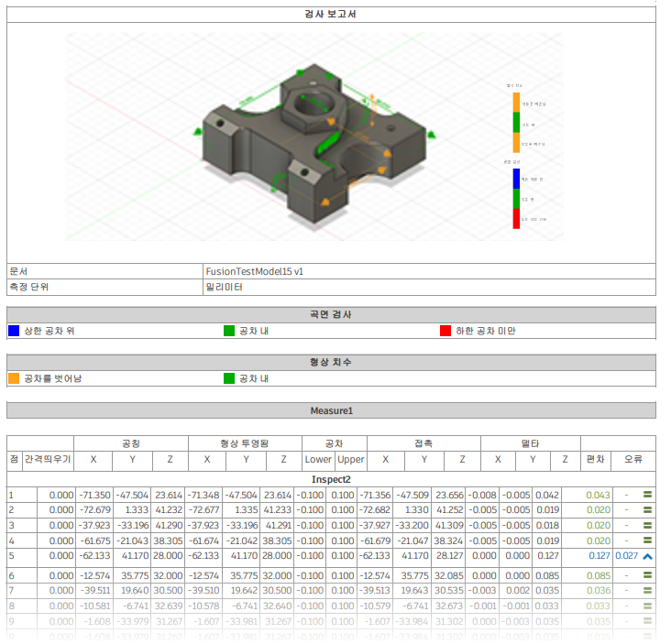
Task: Click the in-tolerance status icon in row 2
Action: click(x=647, y=509)
